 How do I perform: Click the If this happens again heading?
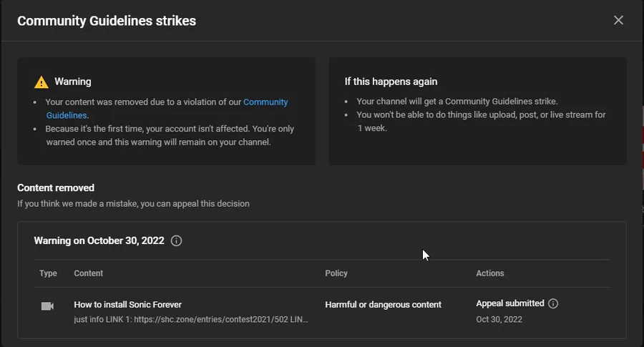391,82
